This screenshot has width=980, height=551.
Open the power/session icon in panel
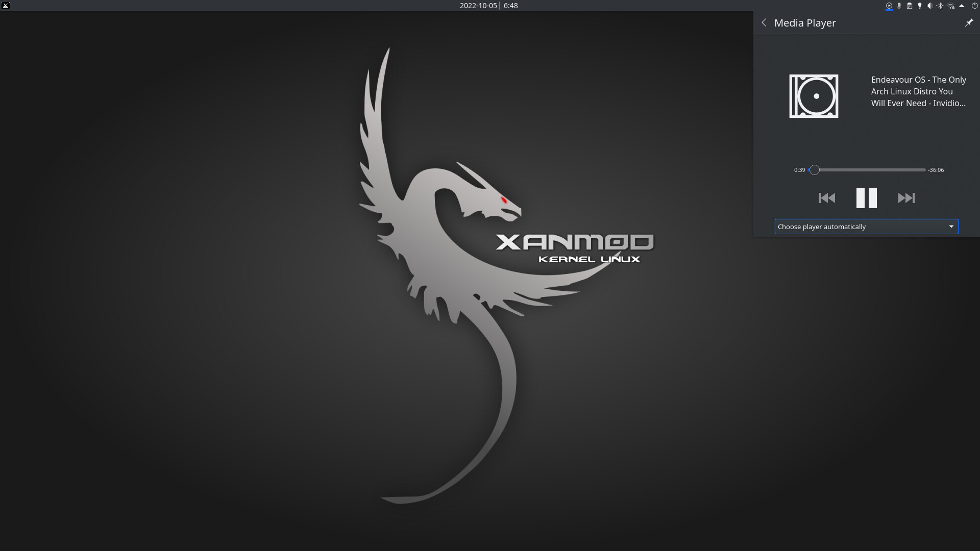coord(974,6)
